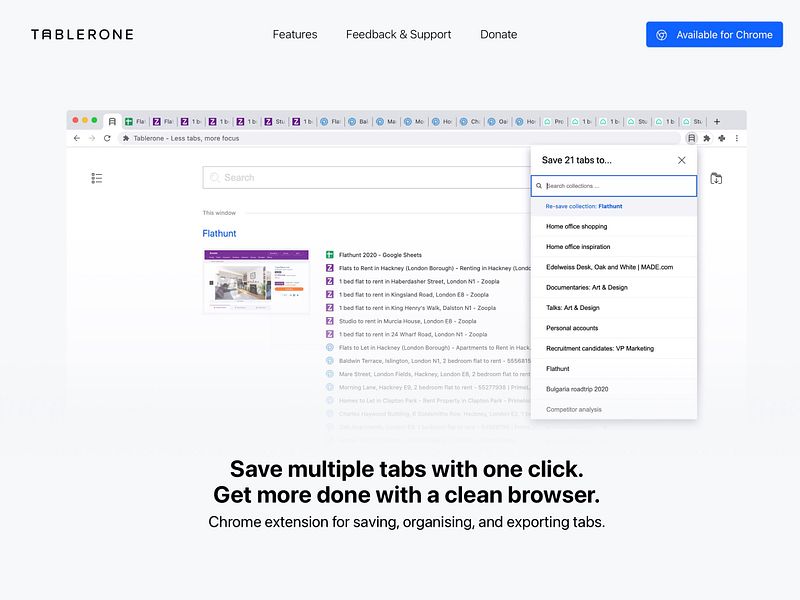Open Baldwin Terrace, Islington entry

(x=435, y=361)
